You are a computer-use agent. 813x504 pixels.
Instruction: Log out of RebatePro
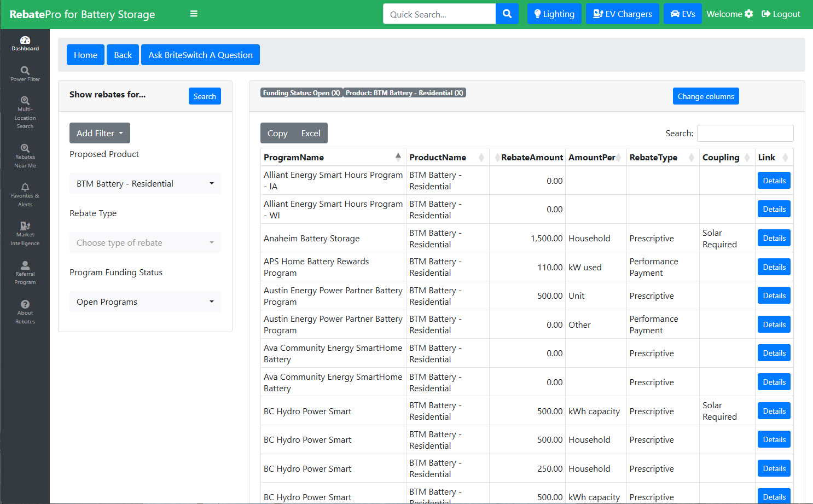coord(781,14)
